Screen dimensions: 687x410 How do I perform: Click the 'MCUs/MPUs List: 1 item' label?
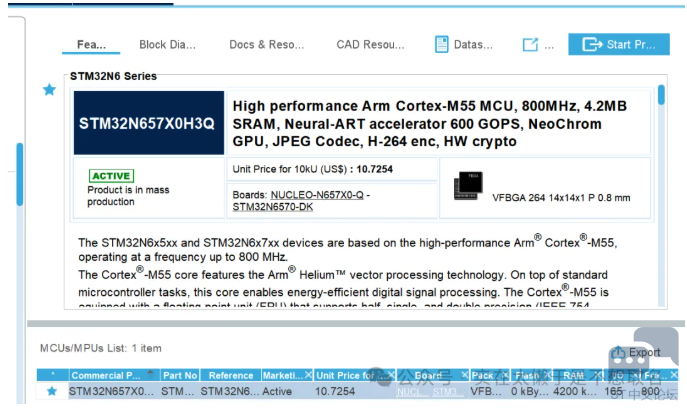(101, 348)
